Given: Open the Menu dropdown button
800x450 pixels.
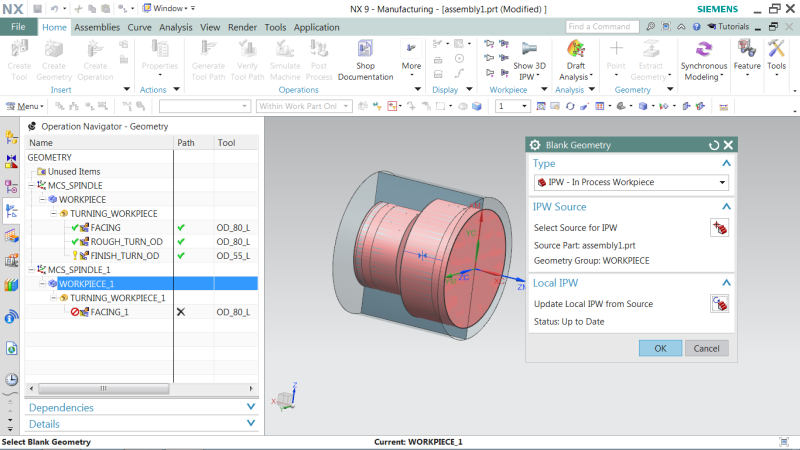Looking at the screenshot, I should tap(25, 106).
